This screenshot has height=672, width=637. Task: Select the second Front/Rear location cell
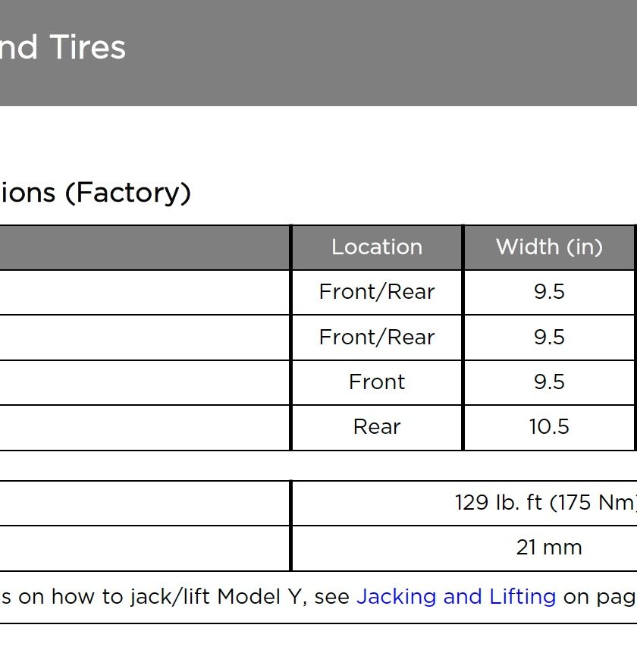(377, 338)
